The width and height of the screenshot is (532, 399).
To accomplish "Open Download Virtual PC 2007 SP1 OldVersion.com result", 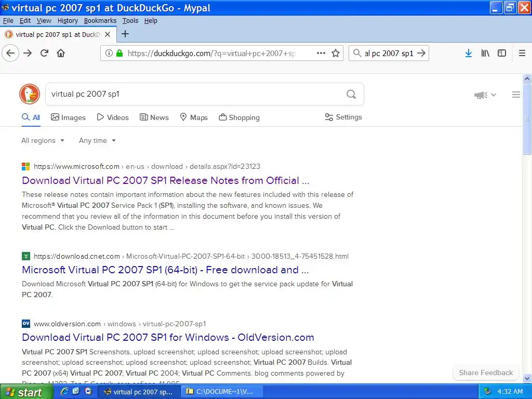I will coord(168,337).
